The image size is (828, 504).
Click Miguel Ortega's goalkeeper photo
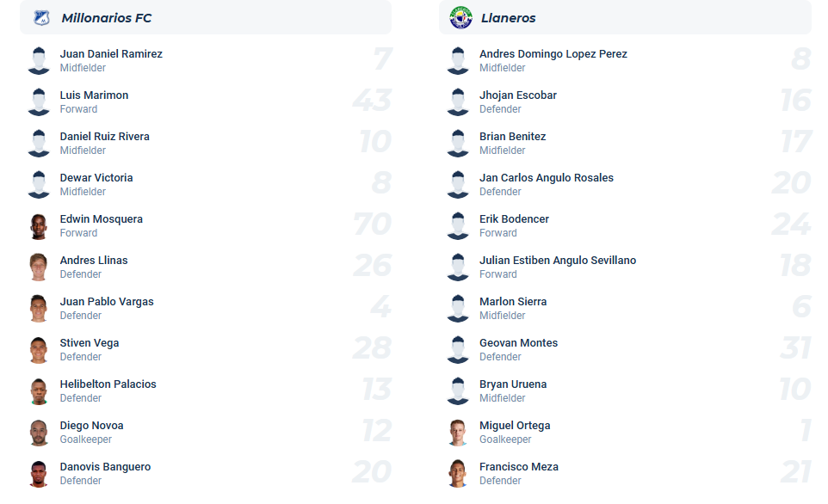(458, 433)
